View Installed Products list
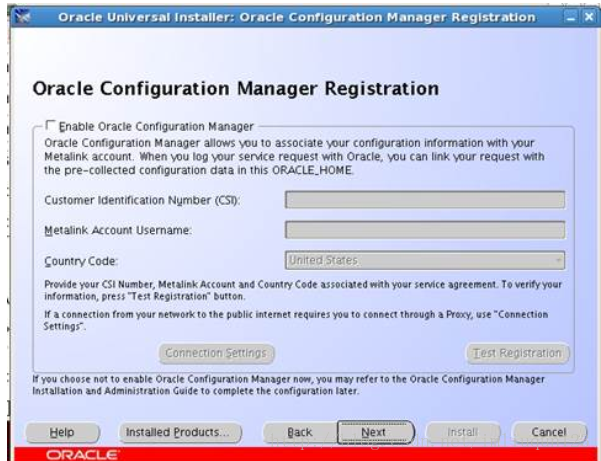 pyautogui.click(x=180, y=432)
